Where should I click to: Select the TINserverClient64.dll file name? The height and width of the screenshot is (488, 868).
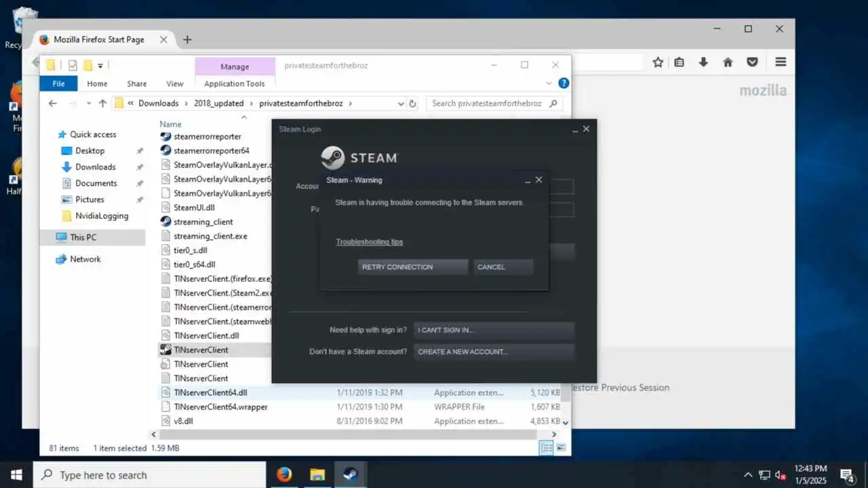click(210, 392)
